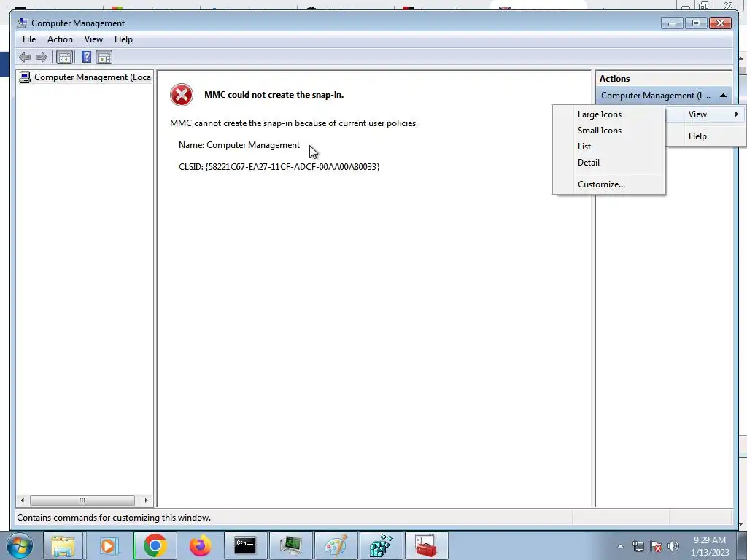Switch to the Computer Management taskbar icon

coord(290,545)
